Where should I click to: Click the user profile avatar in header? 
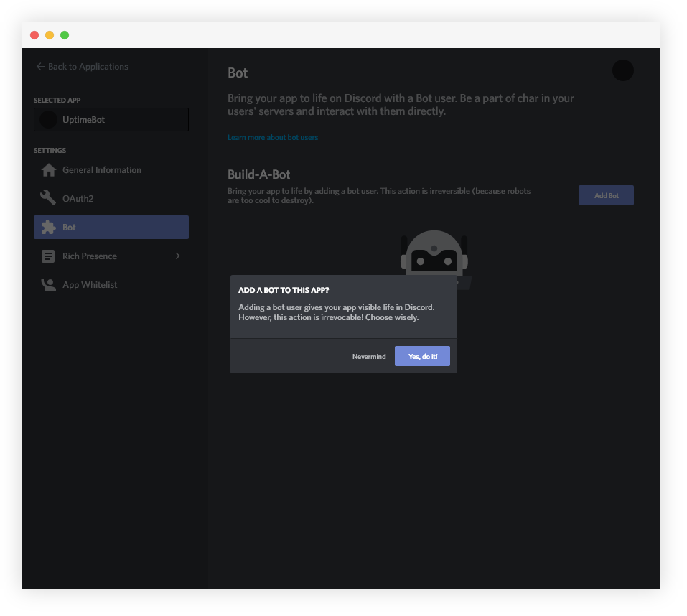pos(623,70)
